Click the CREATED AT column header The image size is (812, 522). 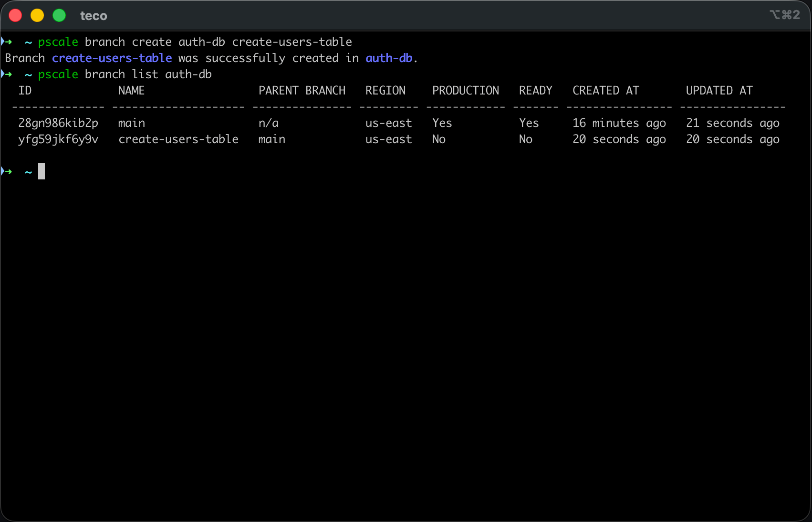coord(605,90)
